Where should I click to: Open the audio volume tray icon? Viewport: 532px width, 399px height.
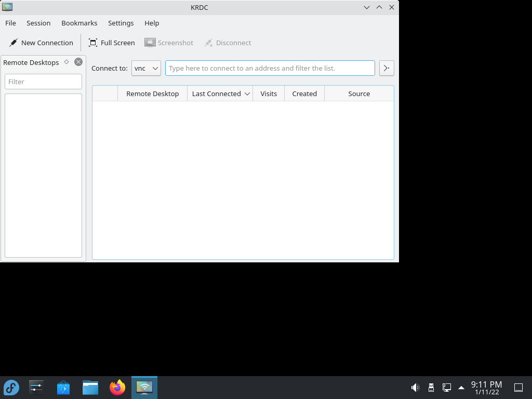point(415,388)
